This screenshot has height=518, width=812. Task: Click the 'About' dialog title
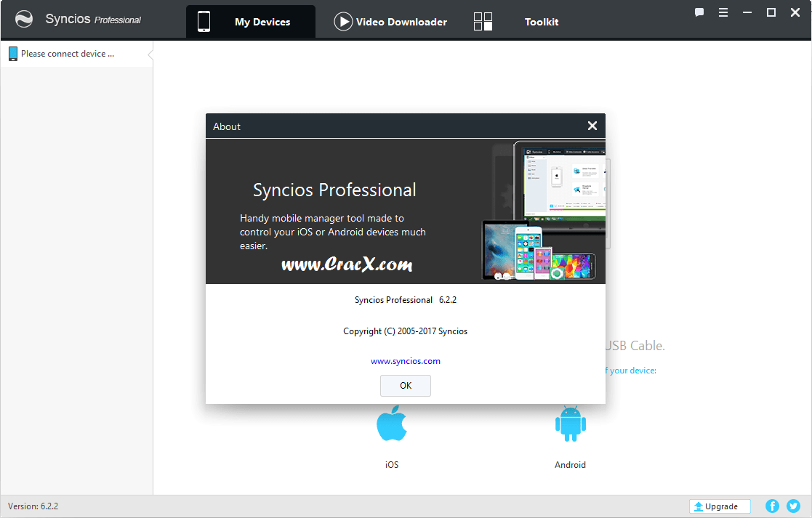pyautogui.click(x=227, y=126)
